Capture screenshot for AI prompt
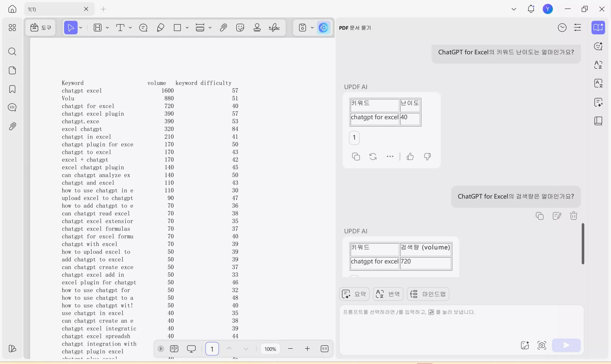 coord(542,345)
